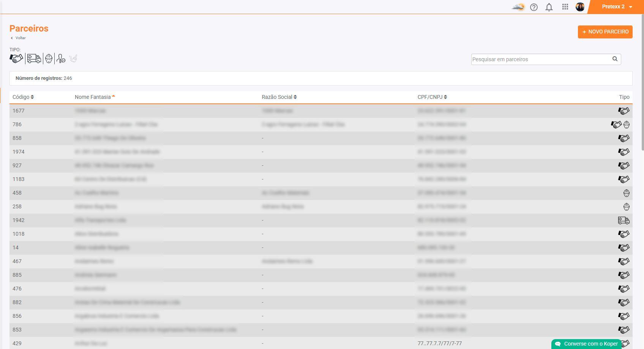This screenshot has width=644, height=349.
Task: Click handshake type icon in row 14
Action: pyautogui.click(x=623, y=247)
